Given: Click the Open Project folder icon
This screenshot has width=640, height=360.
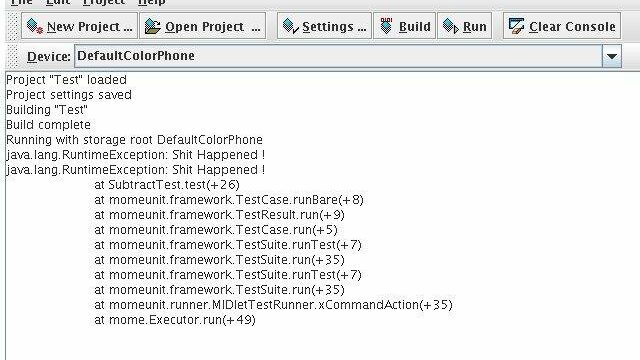Looking at the screenshot, I should pyautogui.click(x=152, y=27).
